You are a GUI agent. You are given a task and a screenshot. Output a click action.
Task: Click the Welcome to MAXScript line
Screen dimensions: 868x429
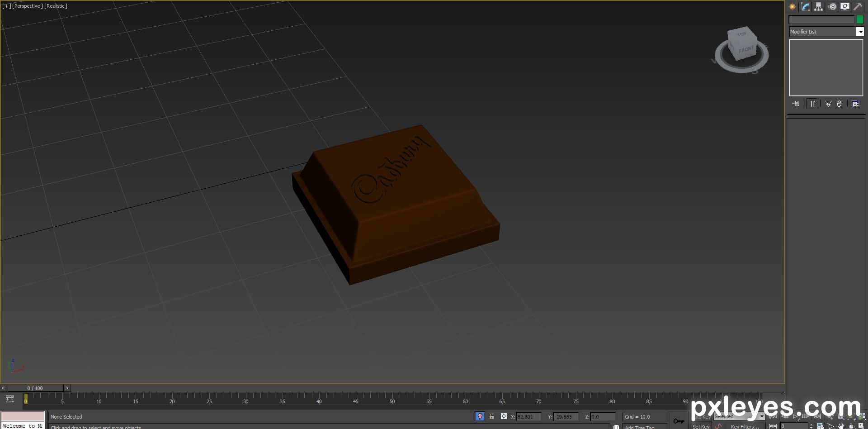click(23, 426)
